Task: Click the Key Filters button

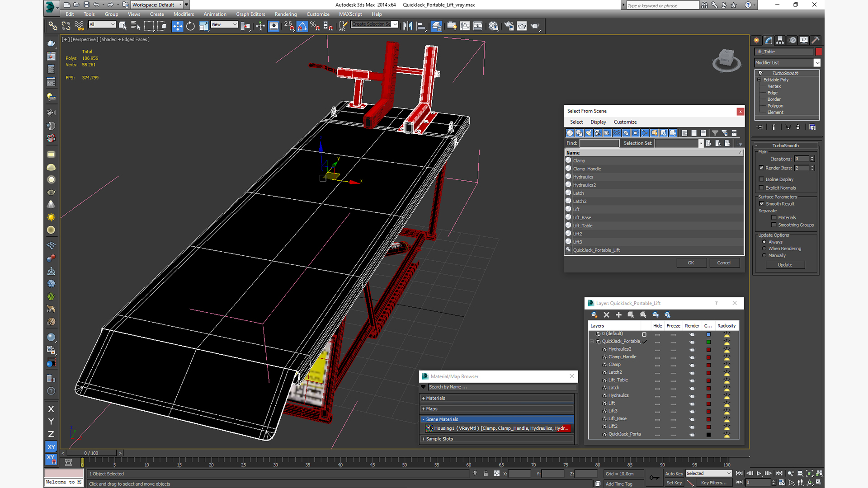Action: (x=714, y=483)
